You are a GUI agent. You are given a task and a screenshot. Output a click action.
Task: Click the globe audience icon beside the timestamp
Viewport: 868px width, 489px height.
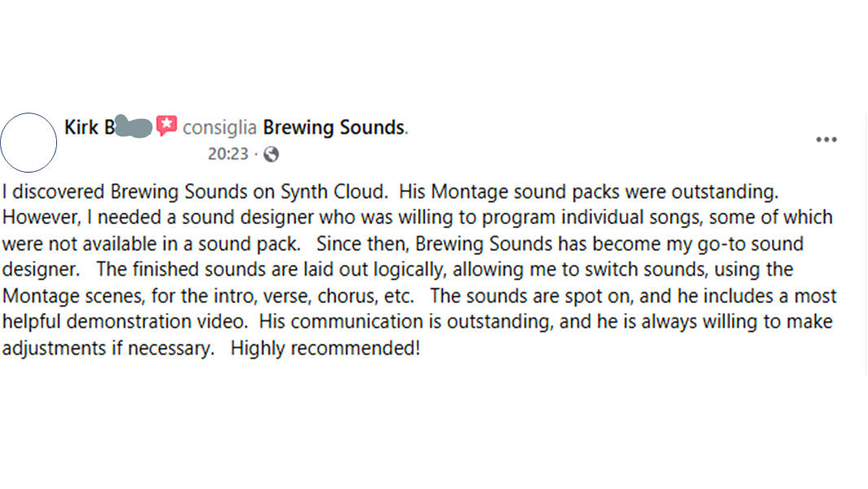tap(271, 153)
